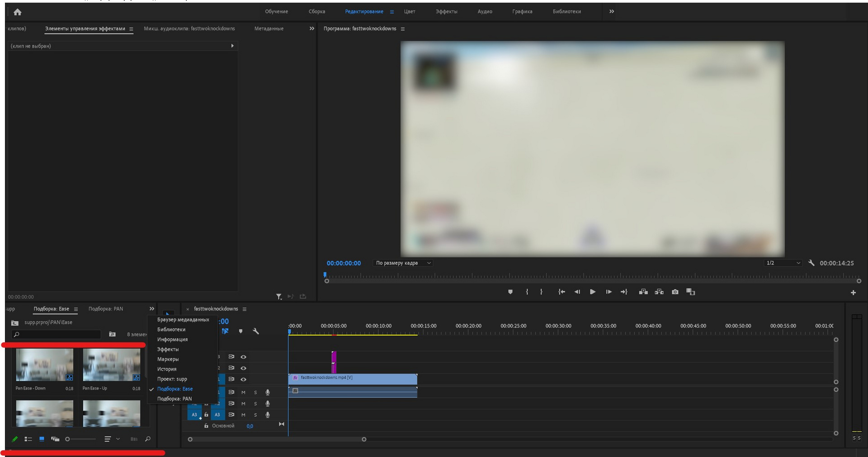Open timeline display settings wrench
The image size is (868, 457).
coord(256,331)
